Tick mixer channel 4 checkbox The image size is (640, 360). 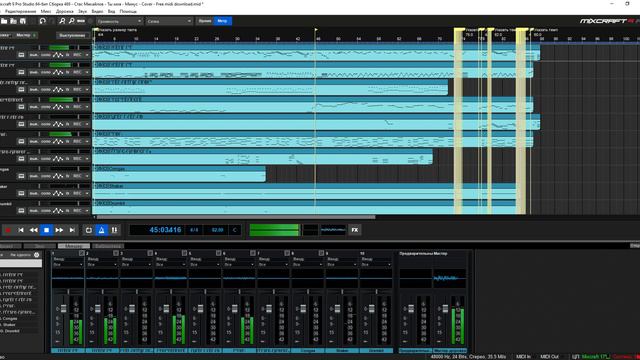pyautogui.click(x=184, y=253)
